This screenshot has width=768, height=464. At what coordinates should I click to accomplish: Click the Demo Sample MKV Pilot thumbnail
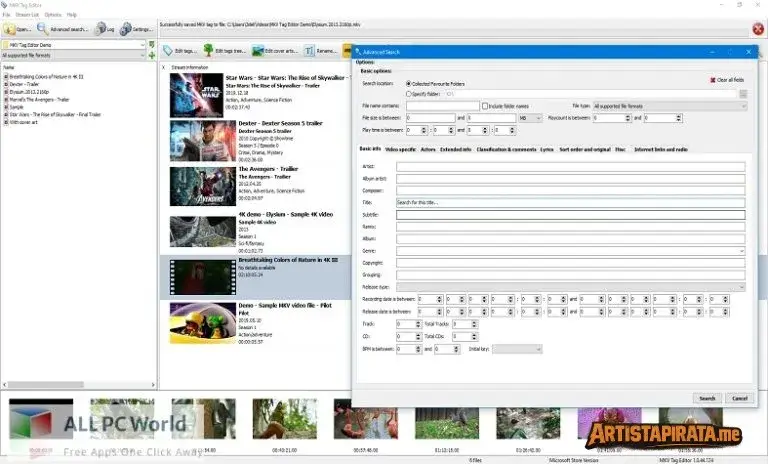tap(203, 323)
